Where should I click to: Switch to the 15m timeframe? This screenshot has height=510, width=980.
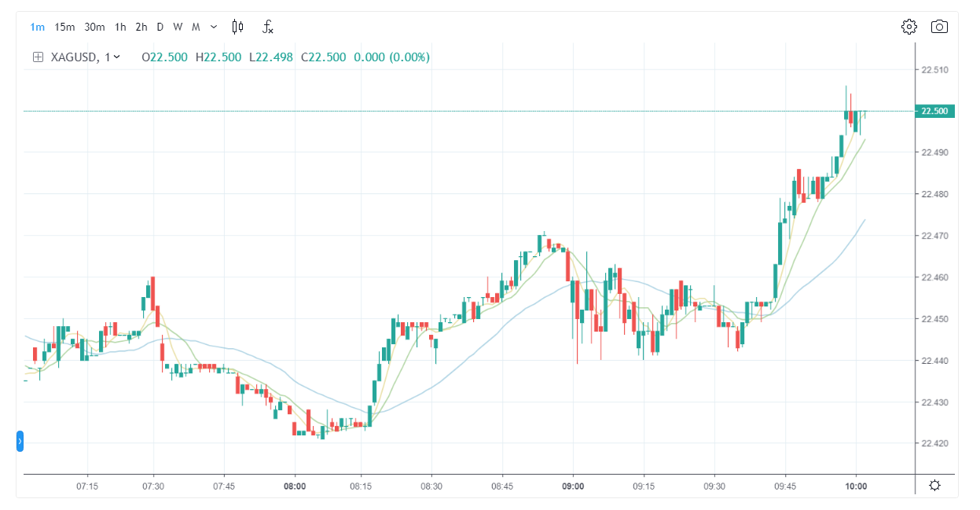point(64,27)
